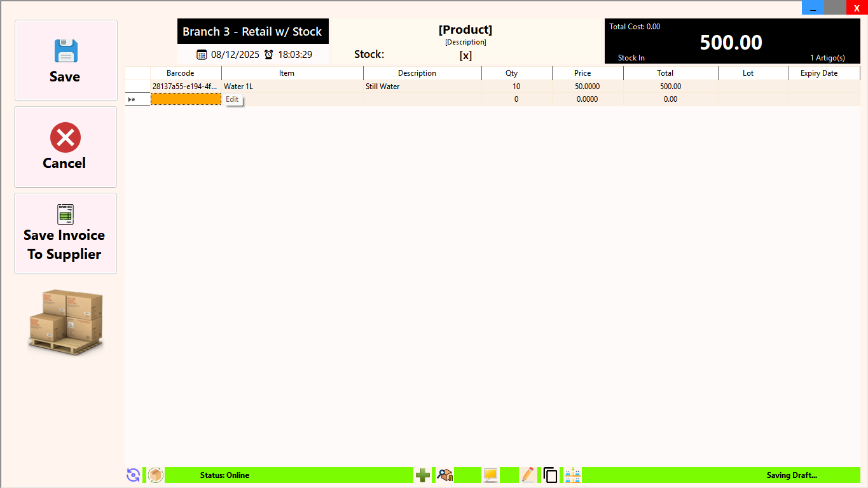Click the copy documents icon
The image size is (868, 488).
[550, 475]
